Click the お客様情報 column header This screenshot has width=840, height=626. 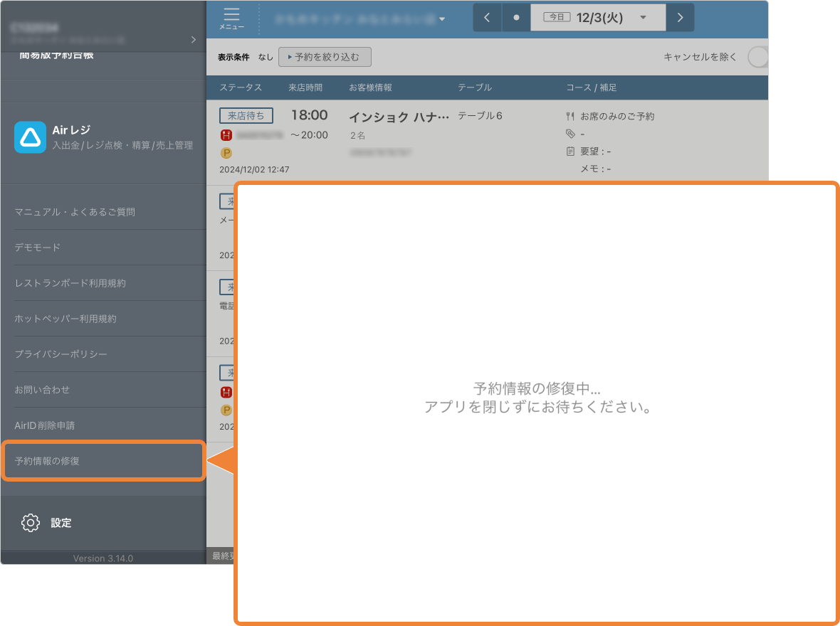click(370, 87)
